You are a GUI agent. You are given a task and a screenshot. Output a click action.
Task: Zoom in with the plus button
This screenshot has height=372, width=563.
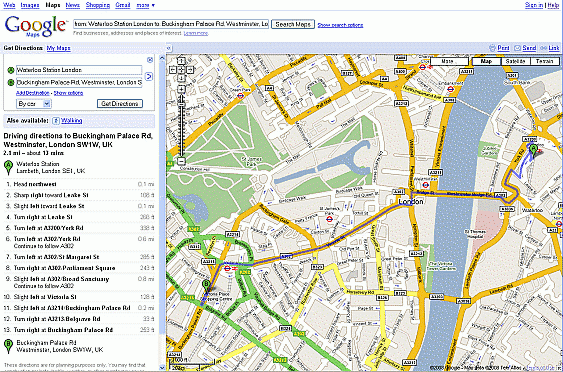point(181,89)
